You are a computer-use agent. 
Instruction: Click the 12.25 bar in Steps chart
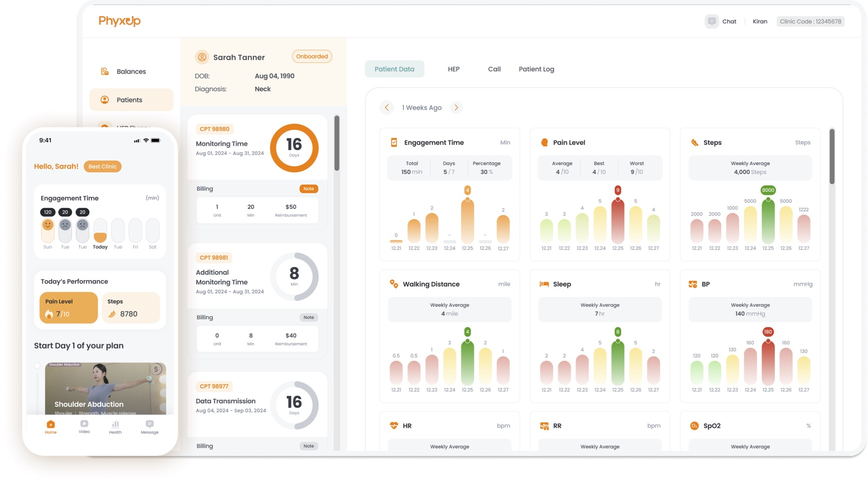[x=768, y=221]
